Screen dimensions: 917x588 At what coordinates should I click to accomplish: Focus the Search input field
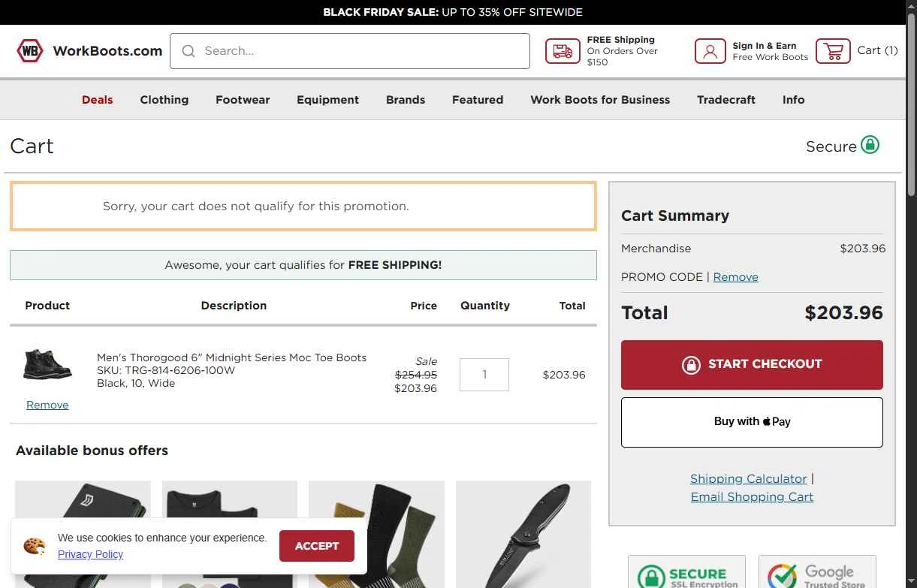click(x=350, y=51)
